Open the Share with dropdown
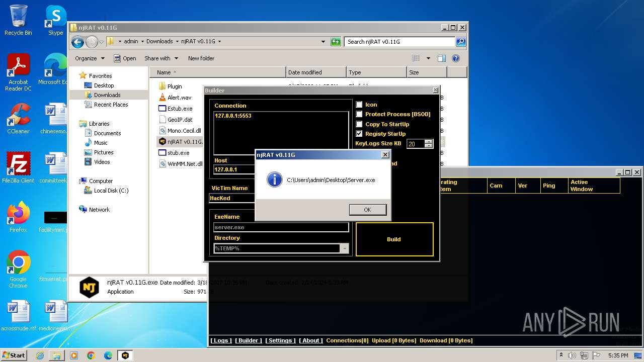The height and width of the screenshot is (362, 644). coord(161,58)
